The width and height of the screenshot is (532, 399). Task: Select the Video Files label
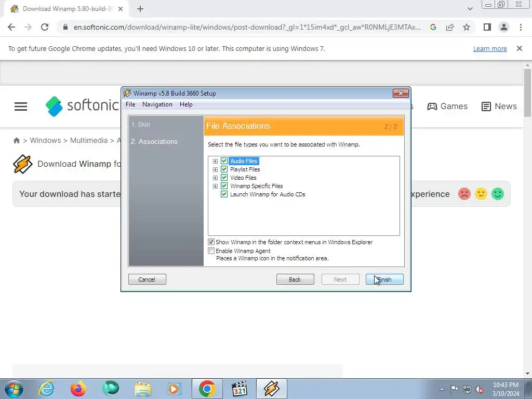(243, 178)
